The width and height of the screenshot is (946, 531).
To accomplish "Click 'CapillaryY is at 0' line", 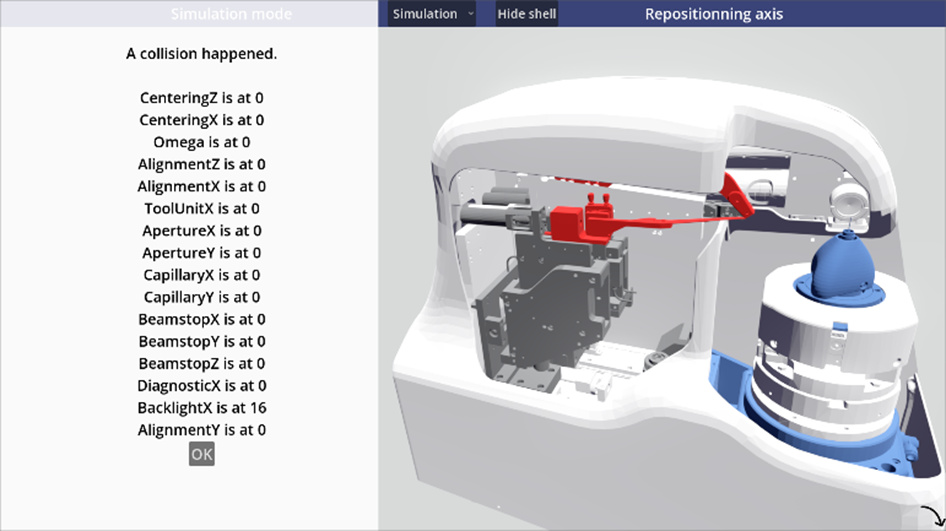I will (202, 297).
